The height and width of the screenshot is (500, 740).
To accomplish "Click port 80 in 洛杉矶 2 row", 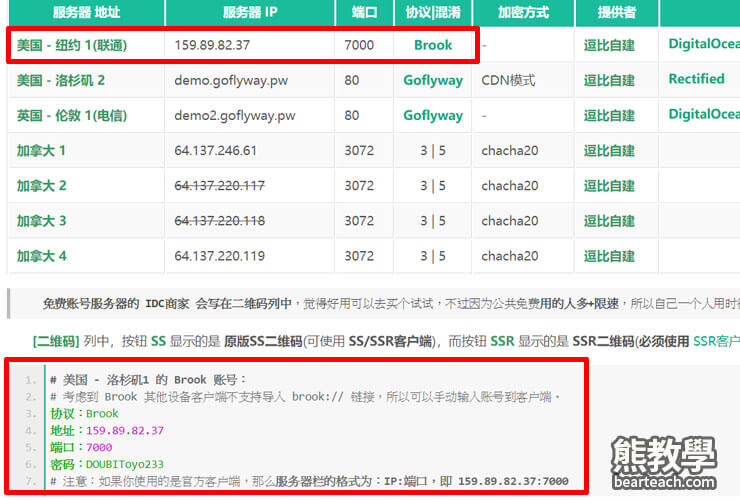I will (x=352, y=80).
